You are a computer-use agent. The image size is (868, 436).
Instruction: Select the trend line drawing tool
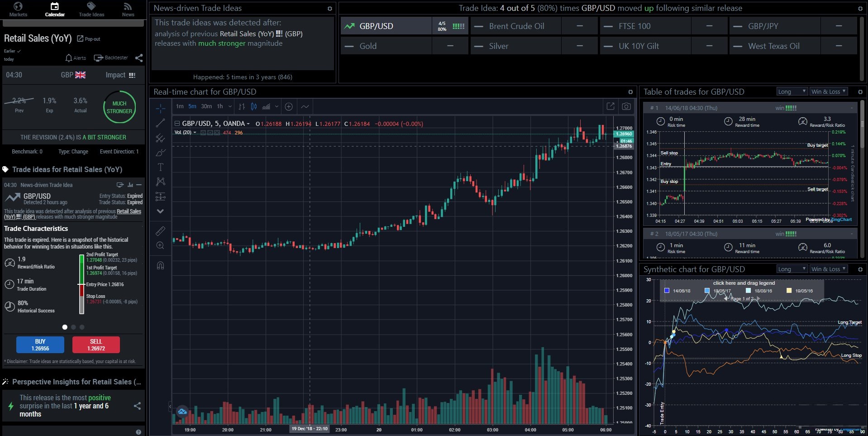pos(160,123)
